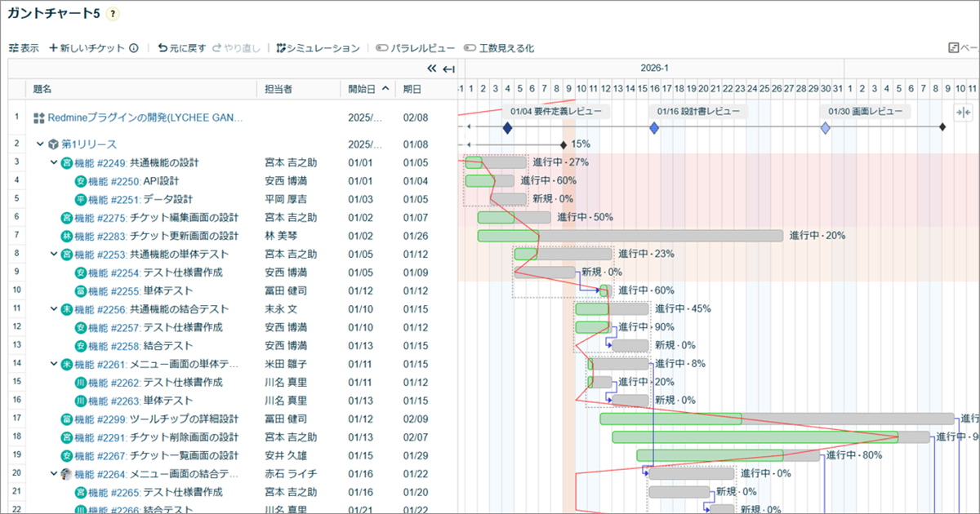This screenshot has height=514, width=980.
Task: Click the 01/16 設計書レビュー milestone diamond
Action: 654,128
